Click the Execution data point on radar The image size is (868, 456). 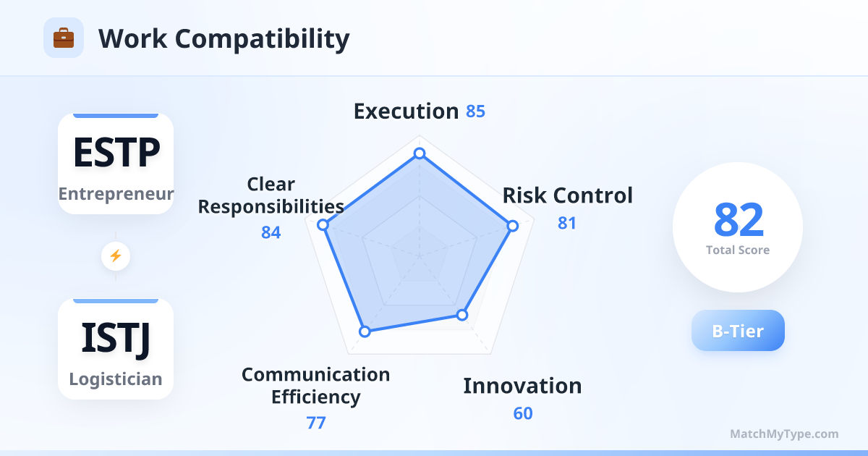[419, 153]
